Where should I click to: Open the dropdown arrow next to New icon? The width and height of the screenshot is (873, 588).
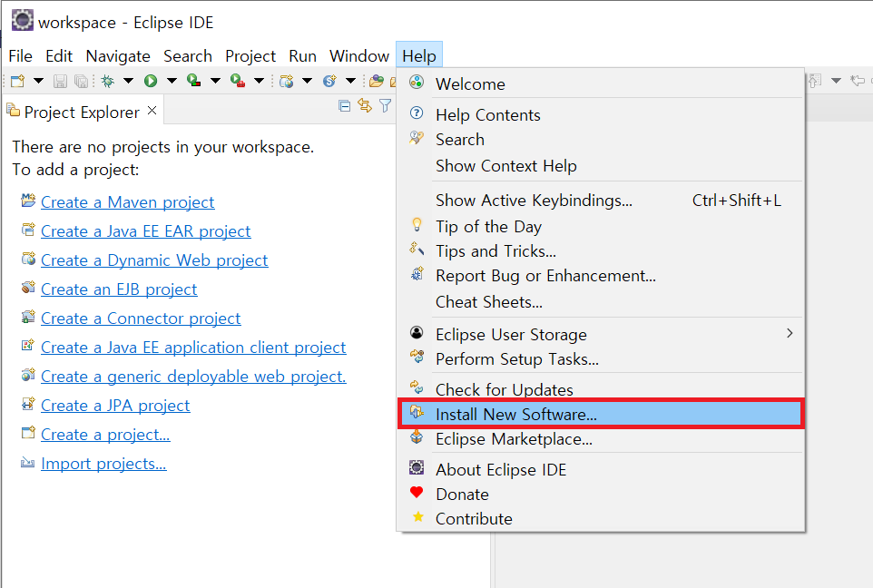[x=38, y=81]
